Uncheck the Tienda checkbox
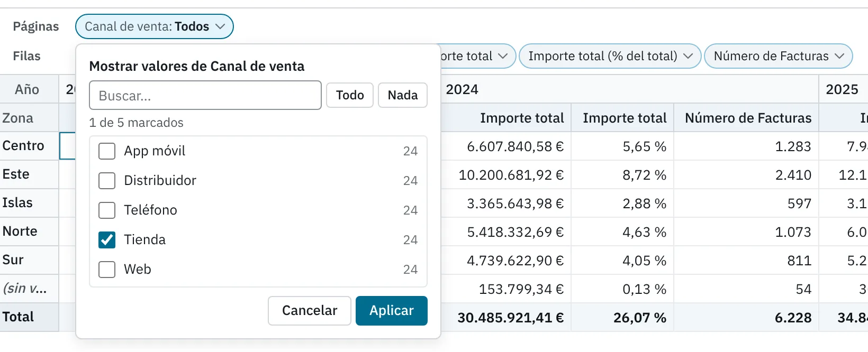868x352 pixels. coord(107,240)
